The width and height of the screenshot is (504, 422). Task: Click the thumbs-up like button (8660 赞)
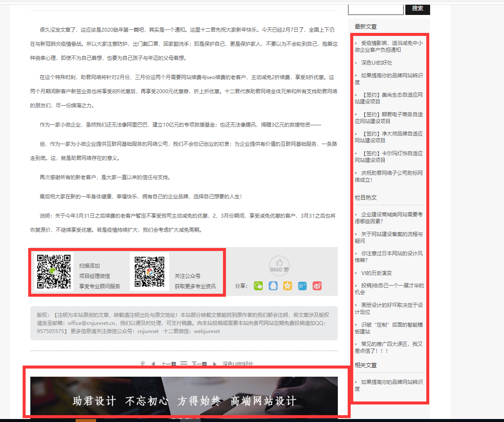pyautogui.click(x=279, y=266)
